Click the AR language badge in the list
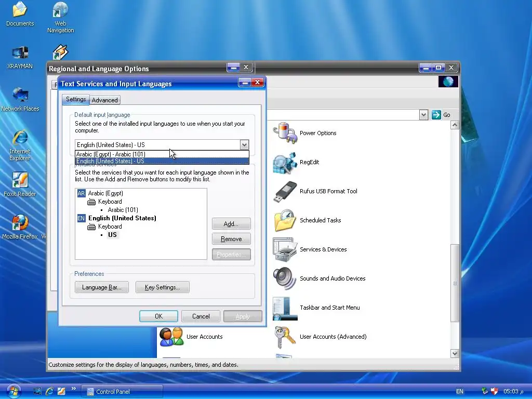 (x=81, y=193)
